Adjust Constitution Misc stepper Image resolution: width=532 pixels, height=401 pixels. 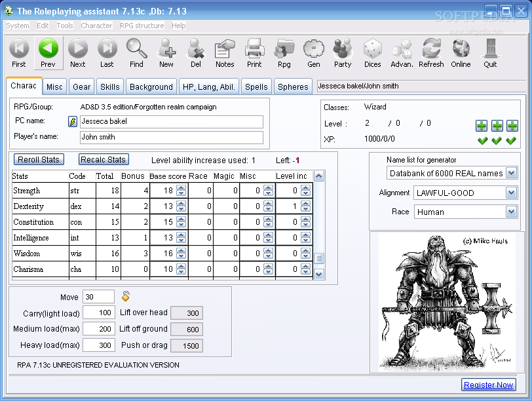tap(269, 222)
